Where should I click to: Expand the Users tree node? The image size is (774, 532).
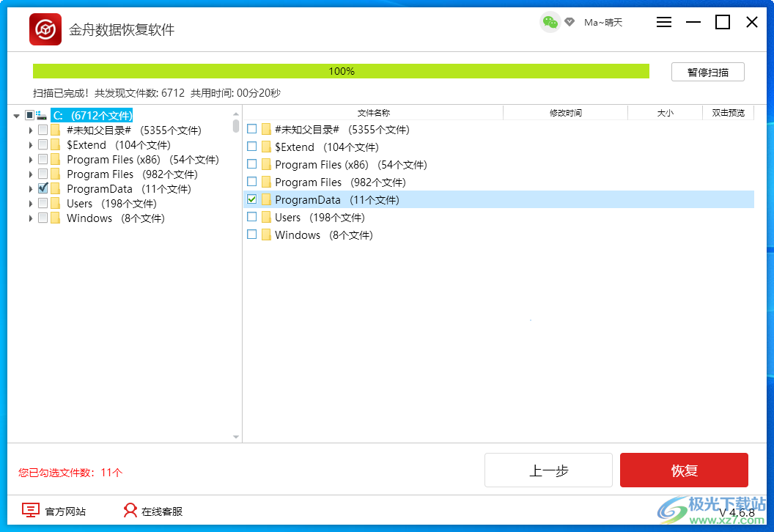(x=30, y=204)
